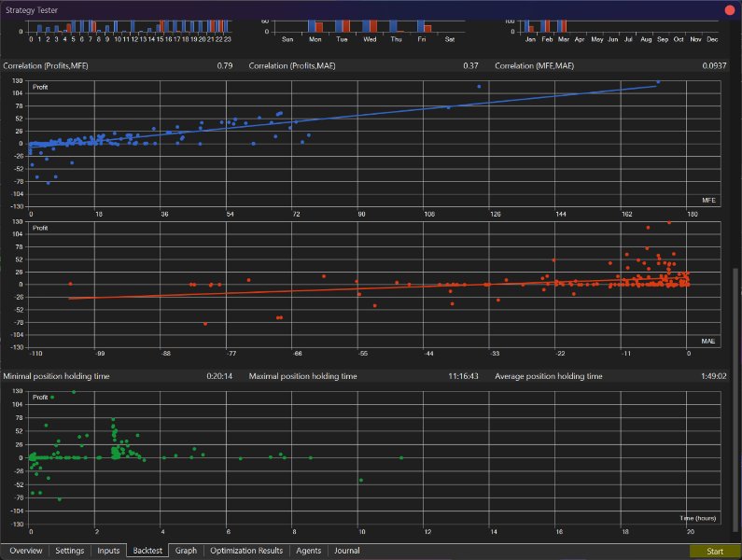Click the Minimal position holding time row
Image resolution: width=742 pixels, height=560 pixels.
click(x=119, y=376)
